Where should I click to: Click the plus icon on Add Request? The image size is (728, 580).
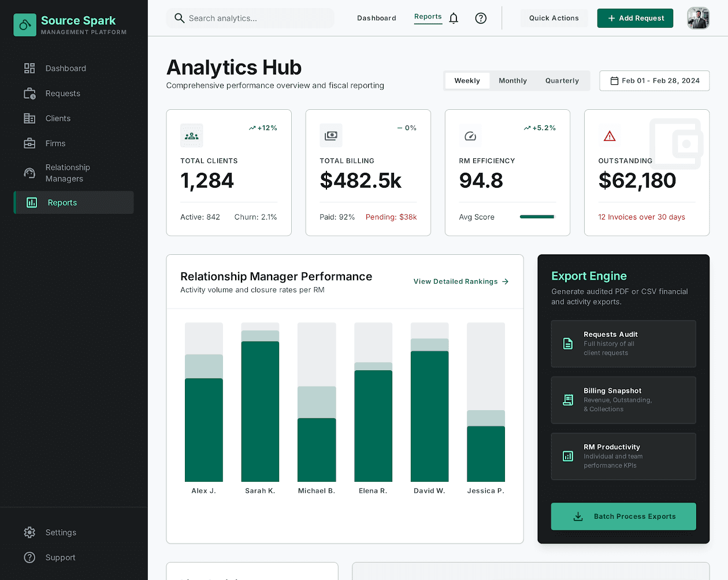tap(611, 18)
